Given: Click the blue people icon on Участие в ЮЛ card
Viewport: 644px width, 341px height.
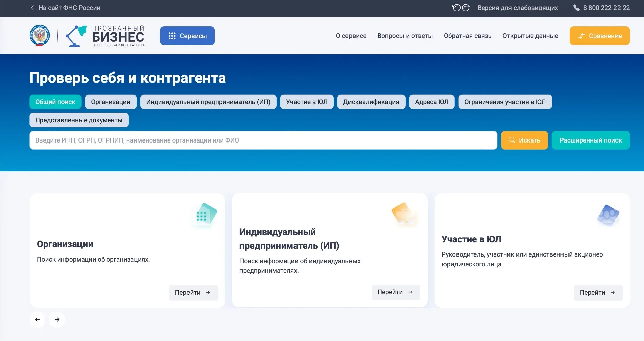Looking at the screenshot, I should click(608, 215).
